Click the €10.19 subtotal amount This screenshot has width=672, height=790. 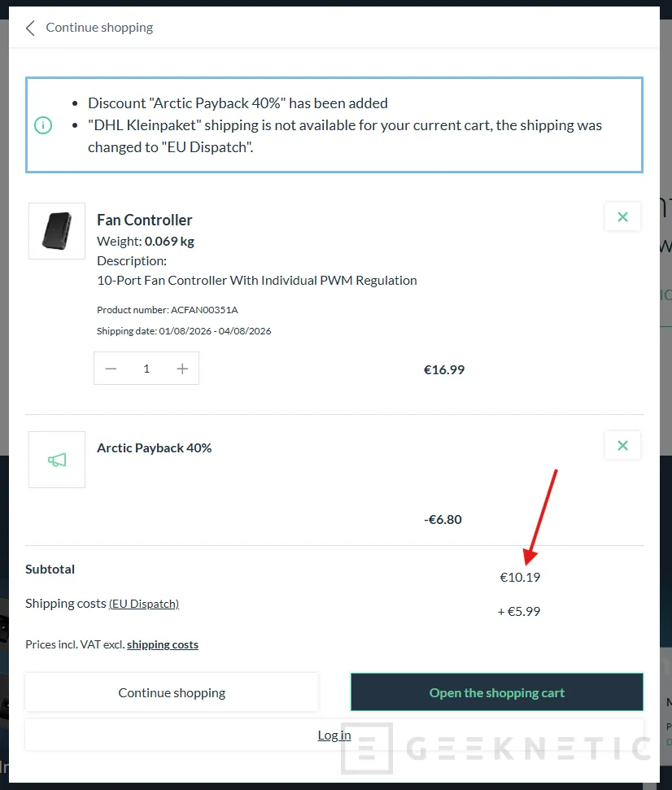point(520,578)
